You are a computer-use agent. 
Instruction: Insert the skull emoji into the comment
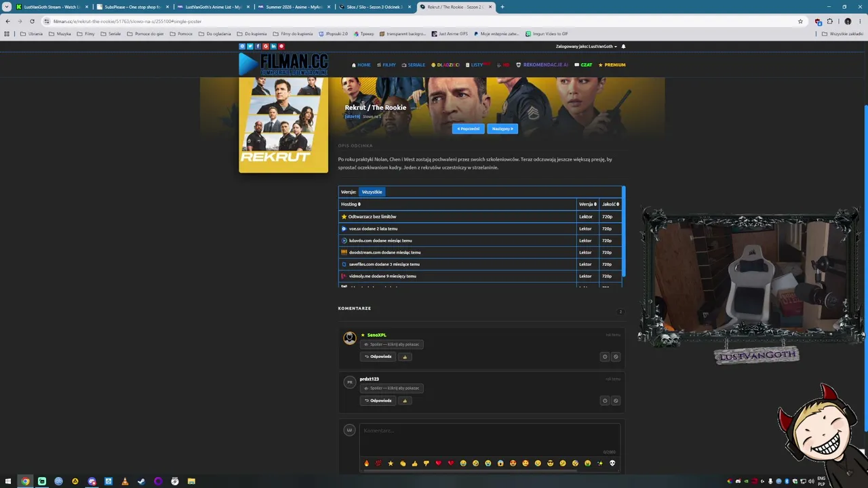(x=612, y=464)
